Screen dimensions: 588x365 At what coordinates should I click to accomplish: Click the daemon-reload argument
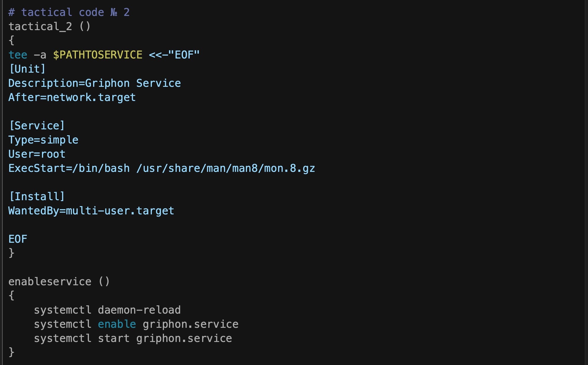pyautogui.click(x=139, y=310)
